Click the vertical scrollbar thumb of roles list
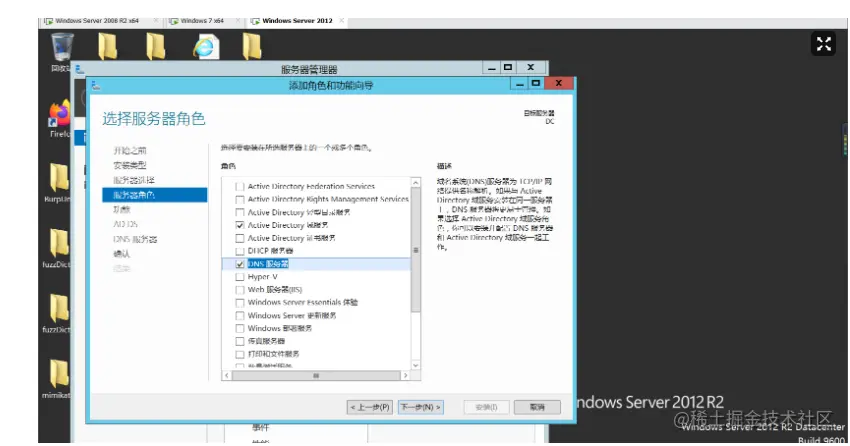The image size is (850, 446). (416, 250)
